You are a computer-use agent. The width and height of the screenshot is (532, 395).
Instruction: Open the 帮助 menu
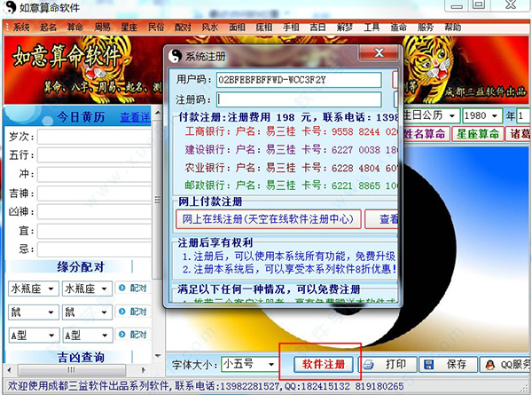(x=453, y=28)
